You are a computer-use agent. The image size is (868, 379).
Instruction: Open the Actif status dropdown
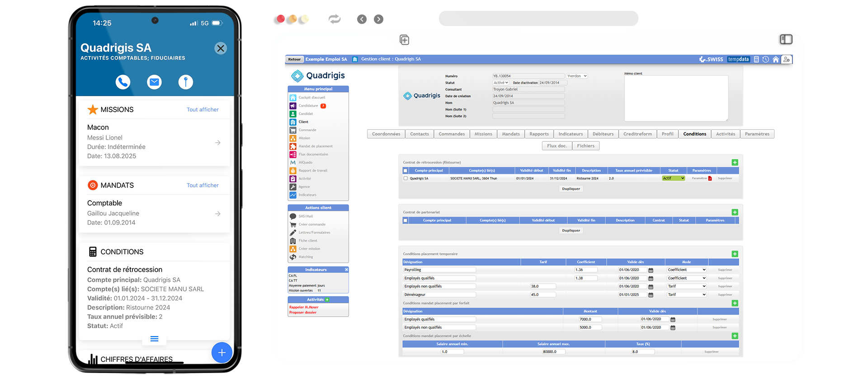673,178
